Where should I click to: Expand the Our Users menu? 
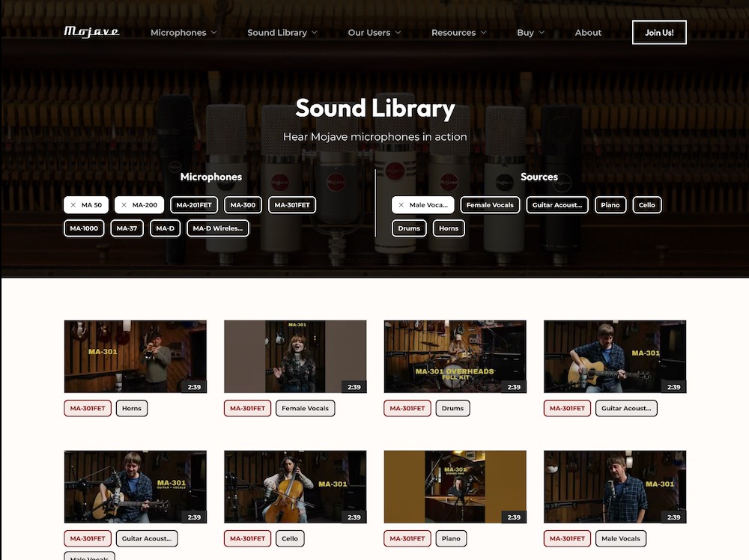pyautogui.click(x=374, y=33)
